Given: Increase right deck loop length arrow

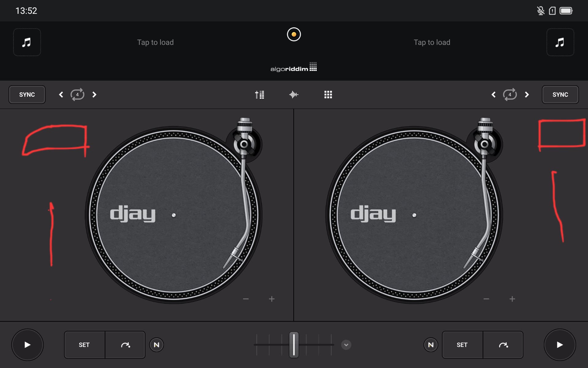Looking at the screenshot, I should (x=527, y=94).
